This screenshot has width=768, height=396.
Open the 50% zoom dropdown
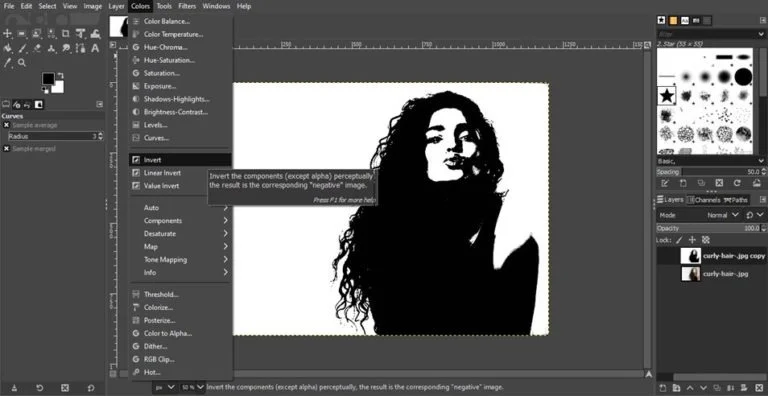[x=192, y=387]
